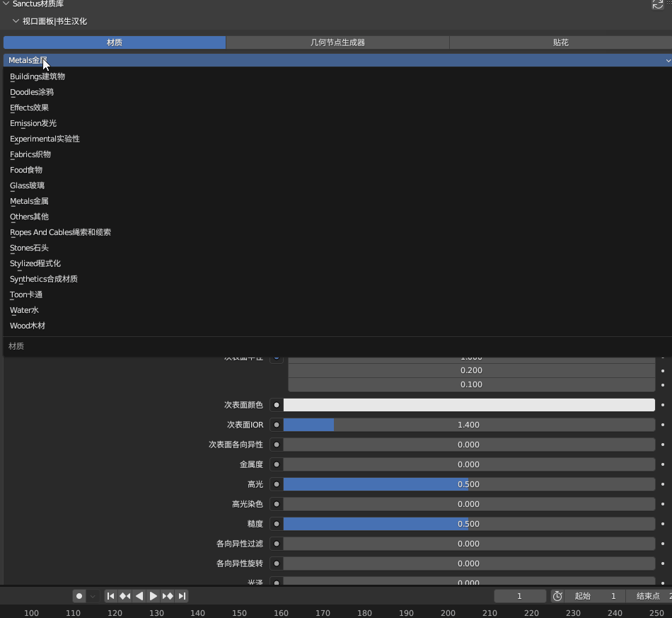Click the 次表面IOR slider
672x618 pixels.
469,425
